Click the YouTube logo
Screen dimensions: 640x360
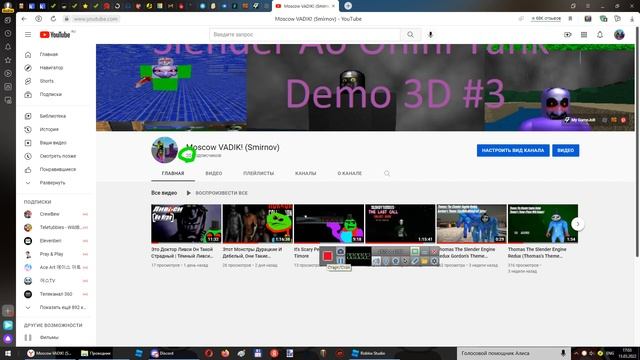pyautogui.click(x=55, y=35)
